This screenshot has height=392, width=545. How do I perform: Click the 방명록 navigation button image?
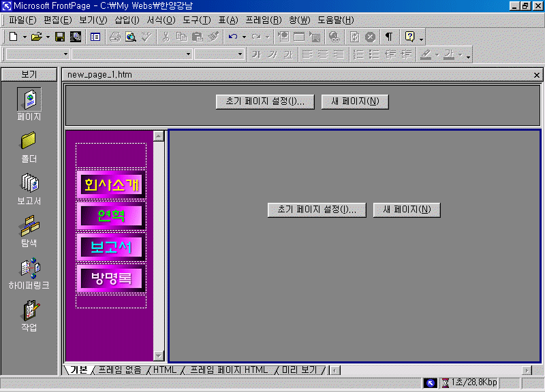[x=111, y=278]
